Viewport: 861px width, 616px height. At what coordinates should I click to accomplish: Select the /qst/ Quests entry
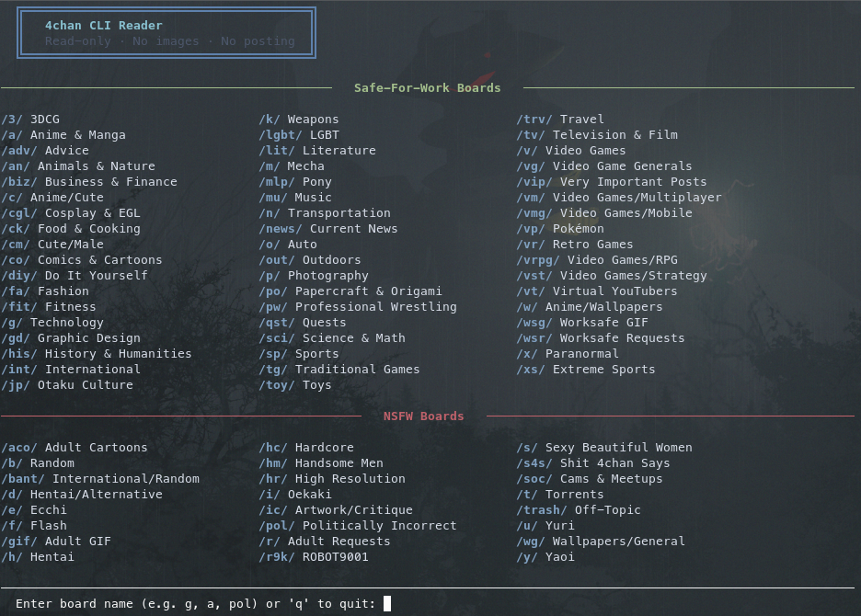[303, 323]
